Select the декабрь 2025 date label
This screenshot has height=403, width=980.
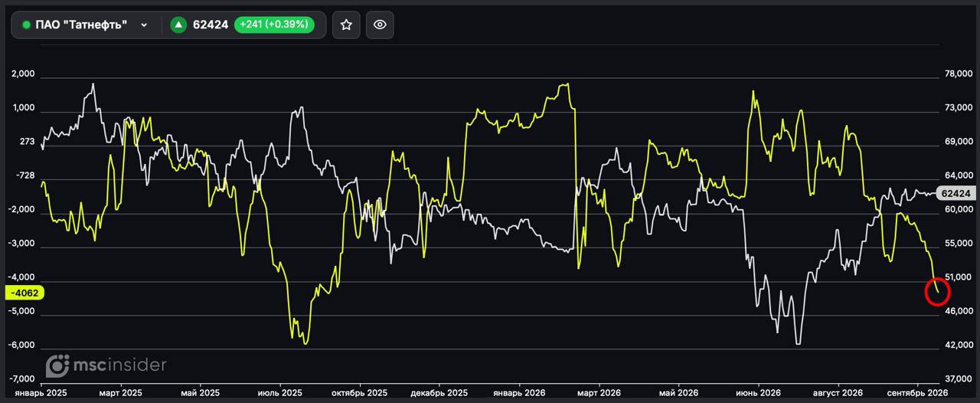[439, 392]
